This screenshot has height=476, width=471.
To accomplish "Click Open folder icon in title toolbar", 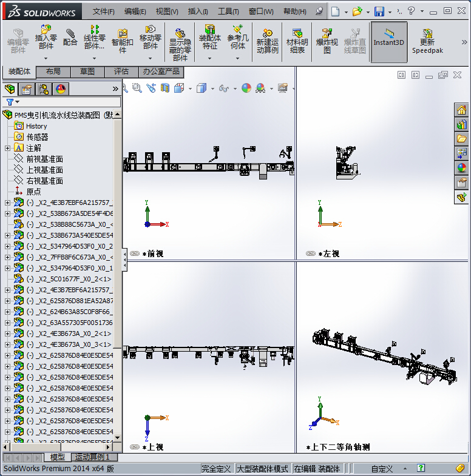I will point(357,12).
